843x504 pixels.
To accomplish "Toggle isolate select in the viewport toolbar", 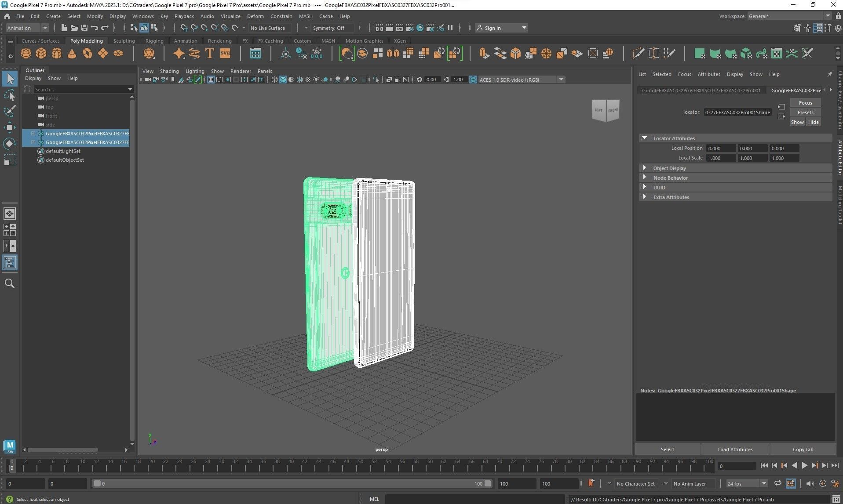I will pyautogui.click(x=376, y=80).
